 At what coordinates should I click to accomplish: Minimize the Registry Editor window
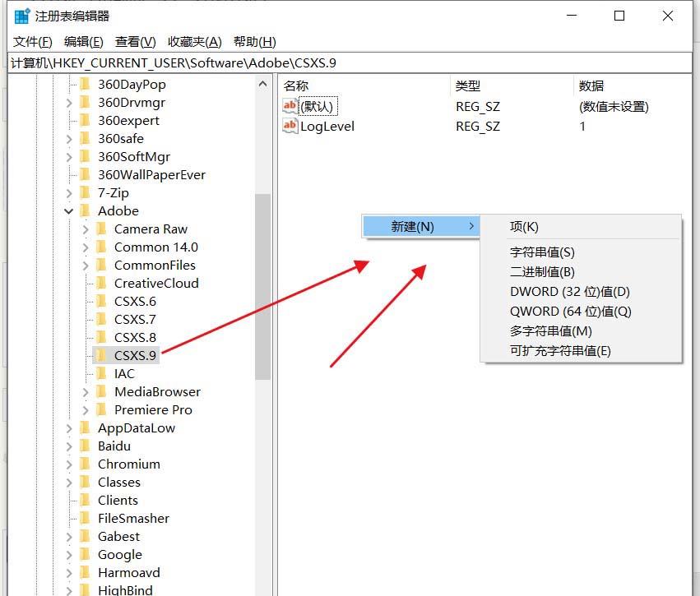[572, 16]
